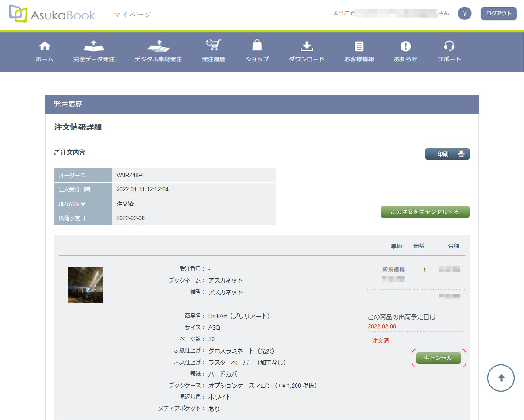524x420 pixels.
Task: View お知らせ notifications icon
Action: (405, 46)
